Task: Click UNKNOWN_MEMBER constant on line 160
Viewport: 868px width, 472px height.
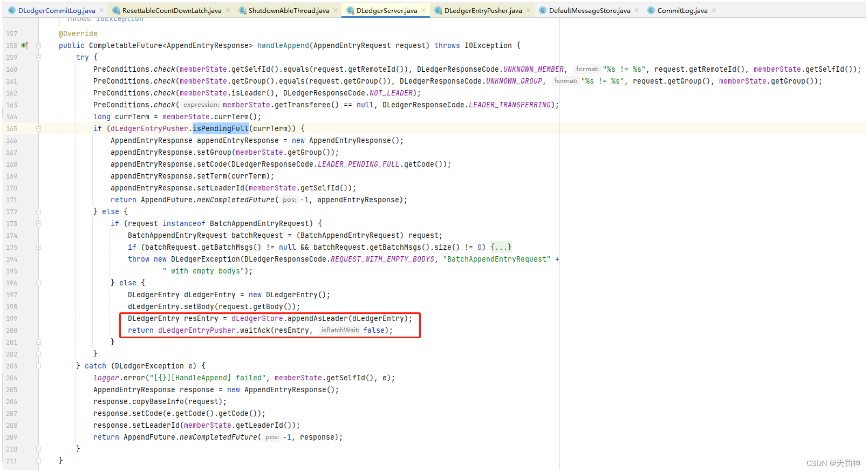Action: point(534,69)
